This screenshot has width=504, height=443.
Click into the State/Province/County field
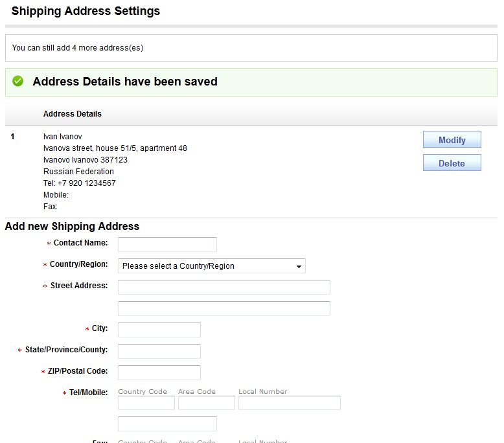[x=159, y=351]
